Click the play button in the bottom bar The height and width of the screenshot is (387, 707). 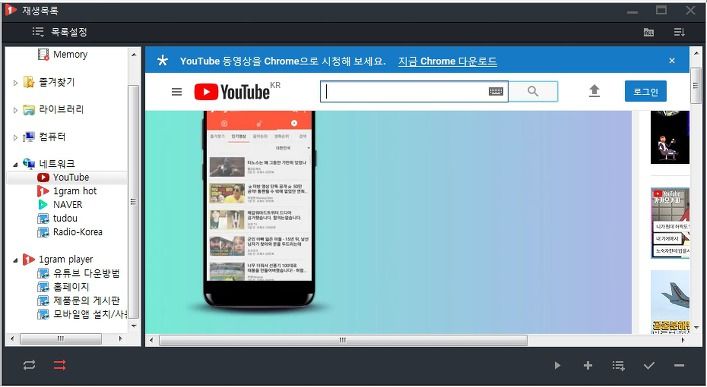557,365
